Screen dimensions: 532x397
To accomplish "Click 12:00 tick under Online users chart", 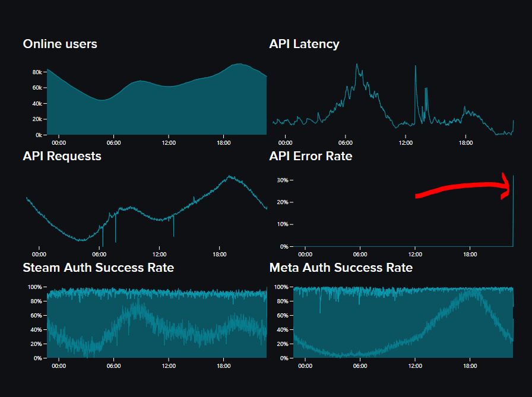I will pyautogui.click(x=169, y=143).
